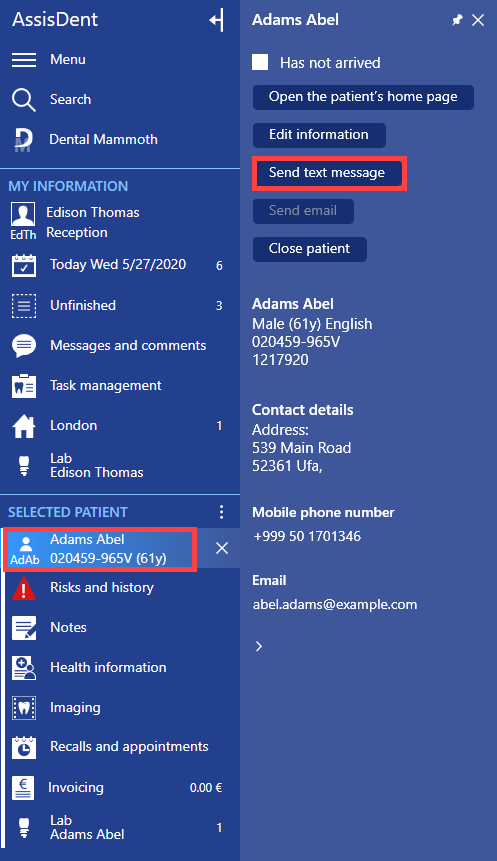The height and width of the screenshot is (861, 497).
Task: Click the AssisDent title
Action: coord(55,20)
